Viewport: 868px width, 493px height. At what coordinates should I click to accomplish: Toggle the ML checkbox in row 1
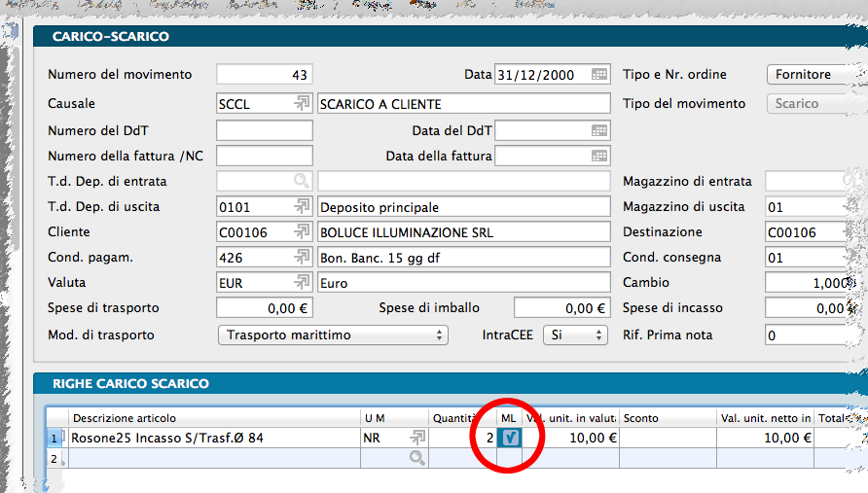509,438
